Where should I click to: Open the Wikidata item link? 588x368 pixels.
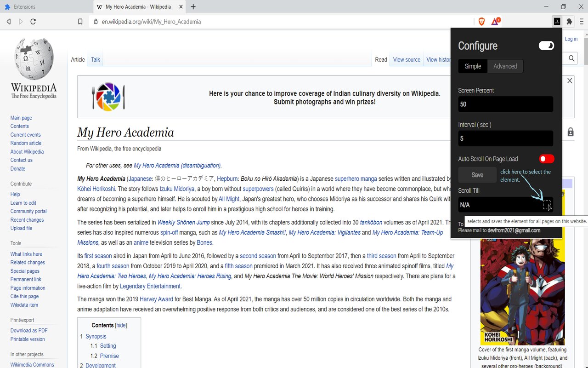point(24,305)
